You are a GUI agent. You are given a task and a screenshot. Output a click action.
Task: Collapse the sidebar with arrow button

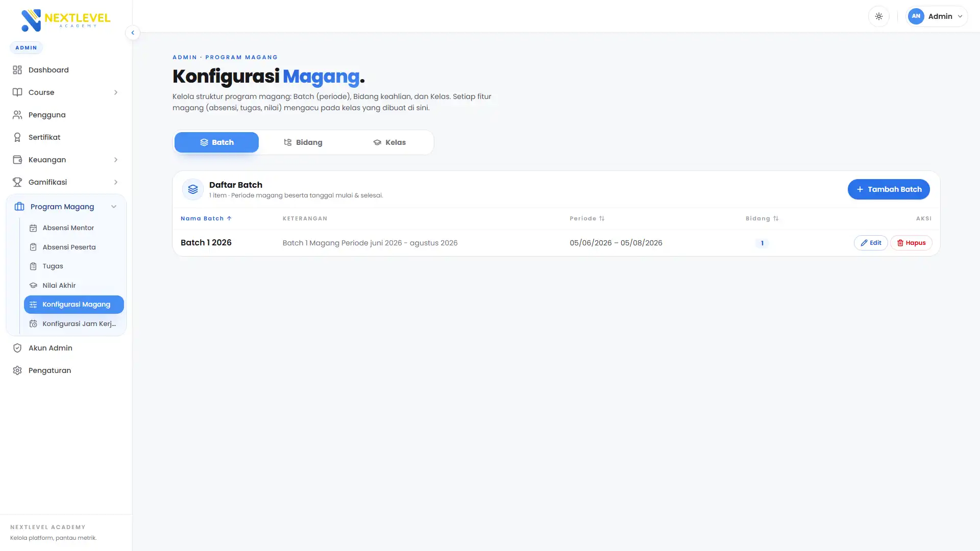pyautogui.click(x=133, y=33)
